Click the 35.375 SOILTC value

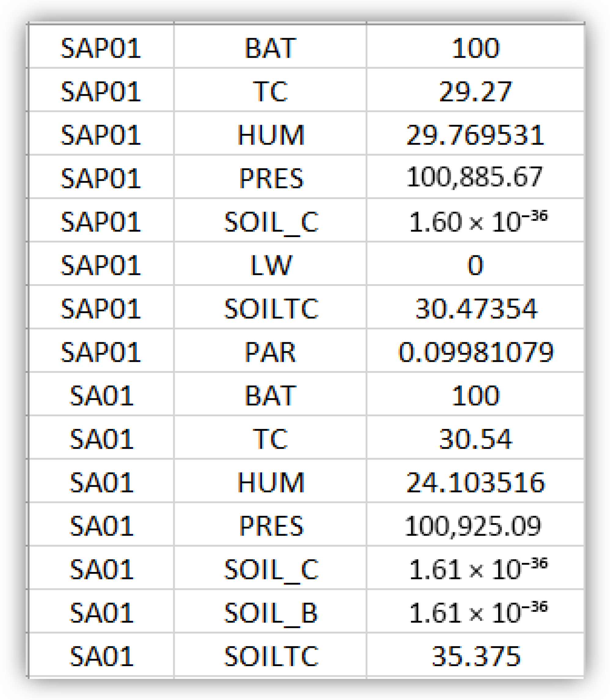coord(475,656)
